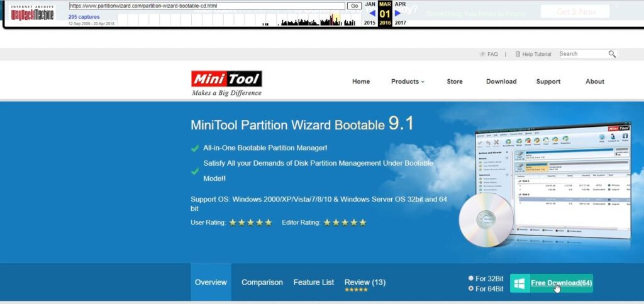Image resolution: width=644 pixels, height=304 pixels.
Task: Click the Get It Now button
Action: 575,11
